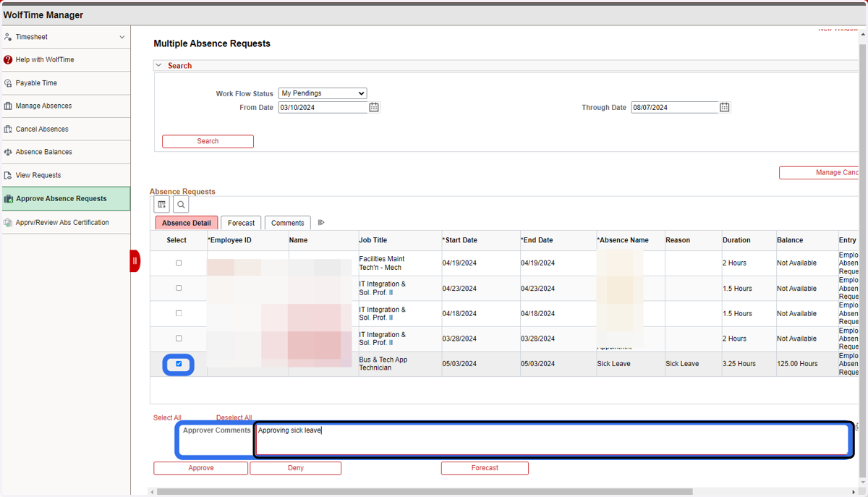
Task: Click the Select All link
Action: click(x=167, y=418)
